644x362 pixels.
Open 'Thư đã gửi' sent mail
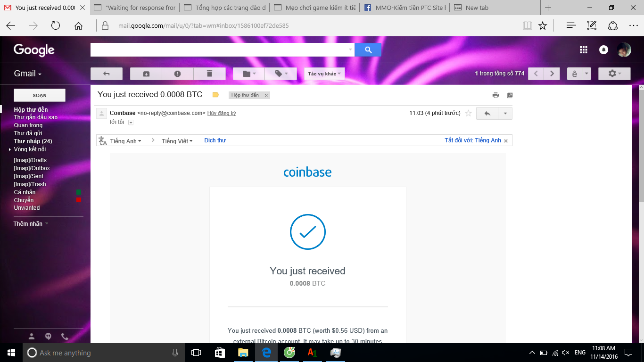click(28, 133)
